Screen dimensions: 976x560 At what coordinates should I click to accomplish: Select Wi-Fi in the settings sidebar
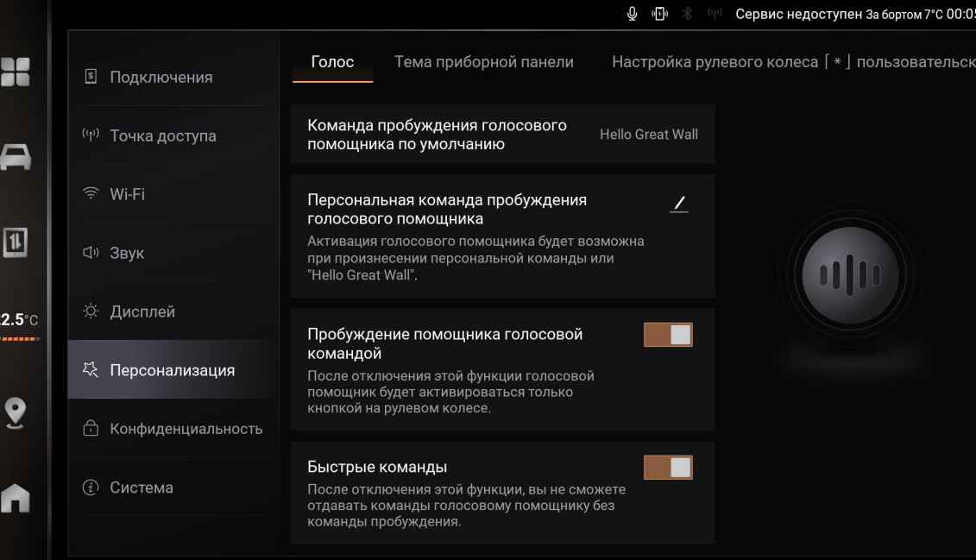pos(127,195)
